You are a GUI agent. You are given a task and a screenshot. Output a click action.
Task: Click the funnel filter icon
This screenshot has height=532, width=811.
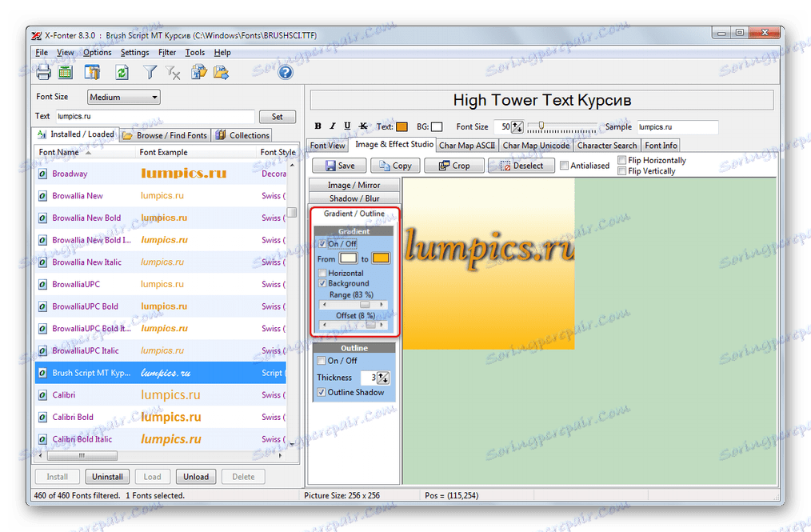tap(150, 73)
